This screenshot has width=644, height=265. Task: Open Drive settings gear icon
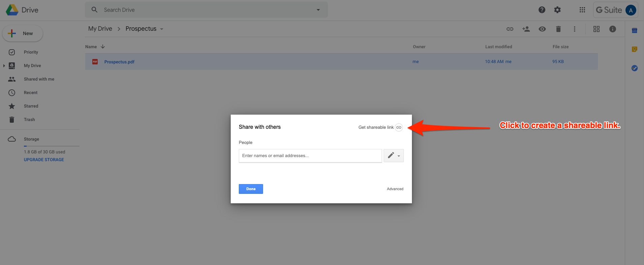[x=557, y=10]
